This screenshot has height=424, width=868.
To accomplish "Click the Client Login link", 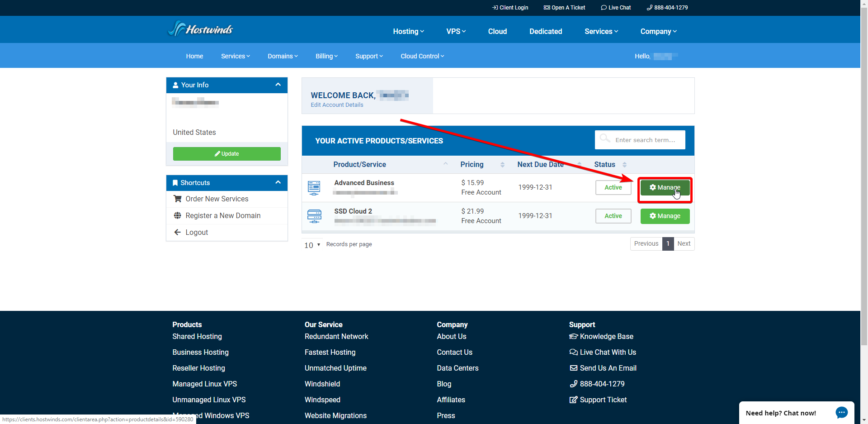I will [x=510, y=8].
